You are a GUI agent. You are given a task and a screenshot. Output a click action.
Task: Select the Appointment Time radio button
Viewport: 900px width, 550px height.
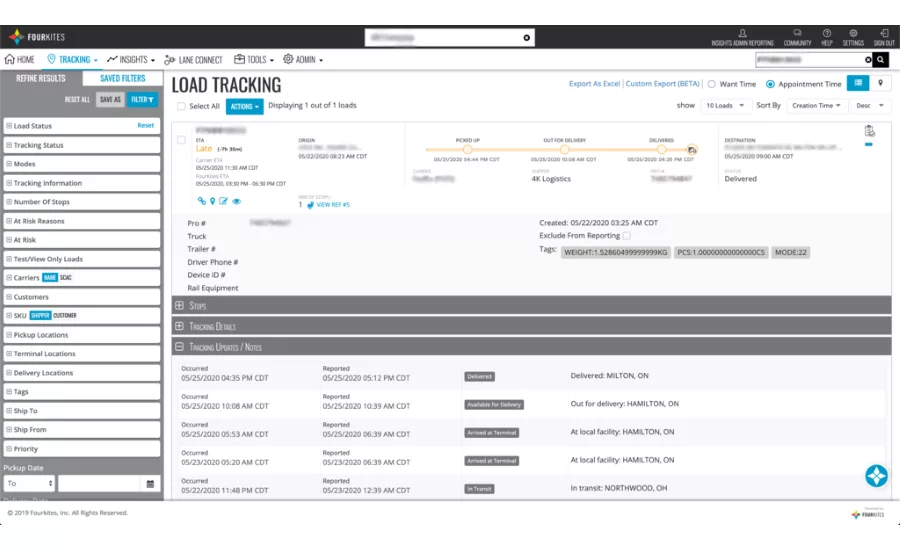770,84
